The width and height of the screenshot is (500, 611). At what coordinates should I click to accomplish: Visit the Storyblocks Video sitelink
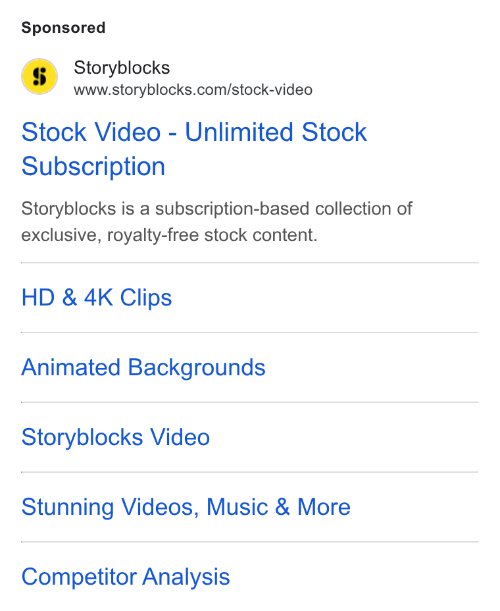pos(116,437)
